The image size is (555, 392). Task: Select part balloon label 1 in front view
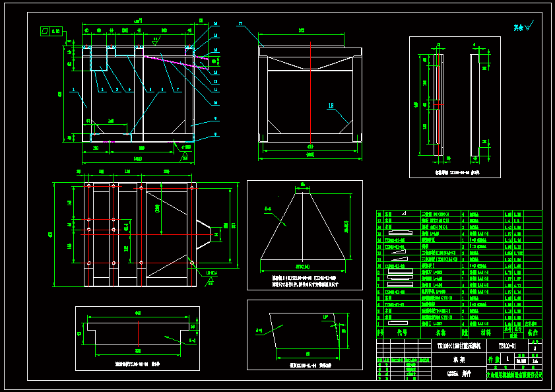tap(74, 90)
